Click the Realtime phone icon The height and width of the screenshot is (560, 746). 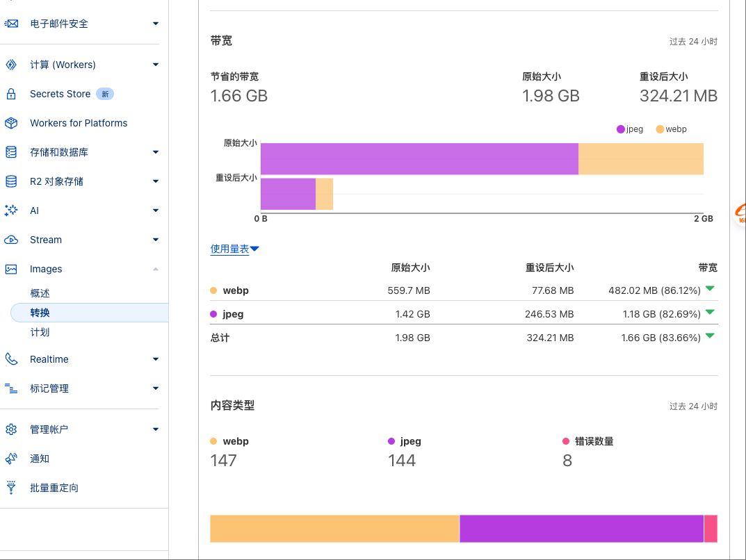pos(11,359)
